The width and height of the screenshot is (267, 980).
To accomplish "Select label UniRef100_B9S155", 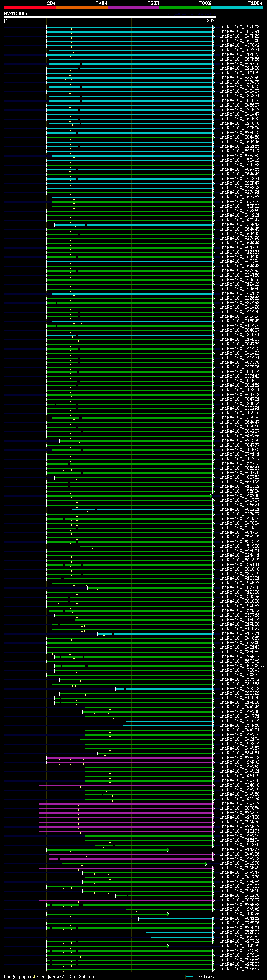I will pos(239,146).
